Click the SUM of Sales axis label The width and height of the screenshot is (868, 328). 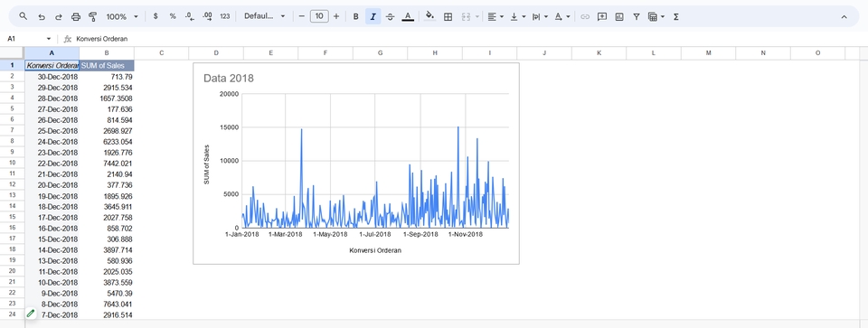(207, 164)
